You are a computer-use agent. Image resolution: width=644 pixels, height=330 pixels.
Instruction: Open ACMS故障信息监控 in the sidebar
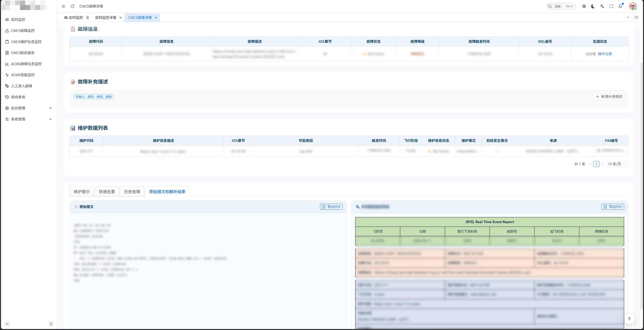coord(29,64)
